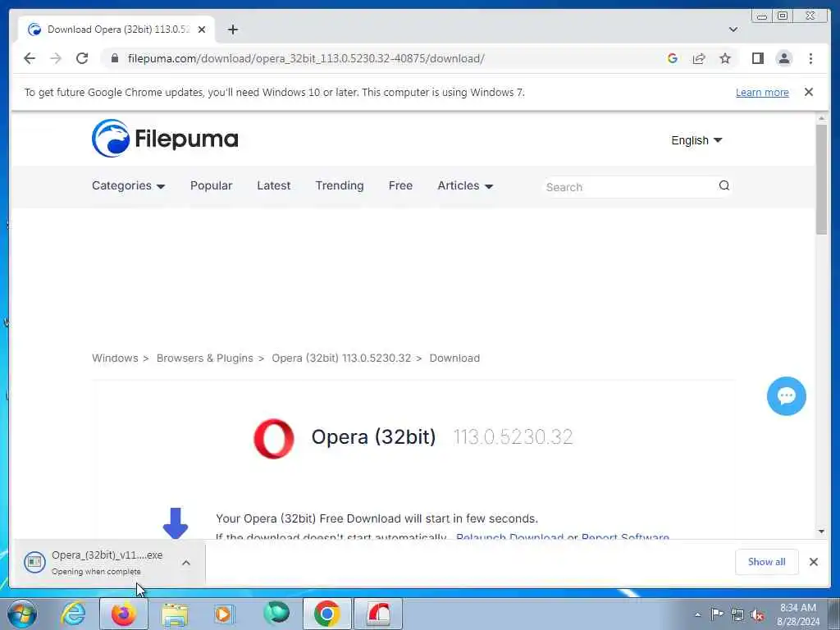The width and height of the screenshot is (840, 630).
Task: Expand download item options chevron
Action: (x=186, y=563)
